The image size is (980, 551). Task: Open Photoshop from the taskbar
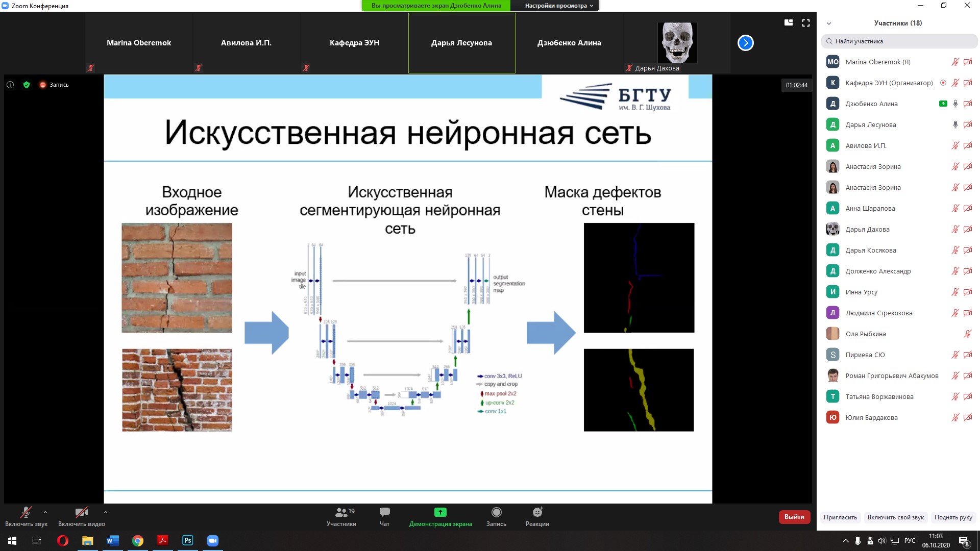[x=187, y=541]
